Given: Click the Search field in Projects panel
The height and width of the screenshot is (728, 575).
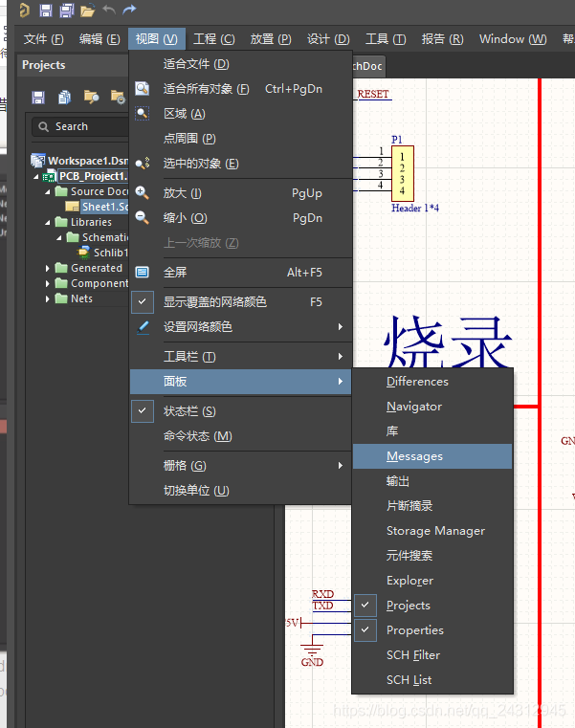Looking at the screenshot, I should [x=79, y=126].
